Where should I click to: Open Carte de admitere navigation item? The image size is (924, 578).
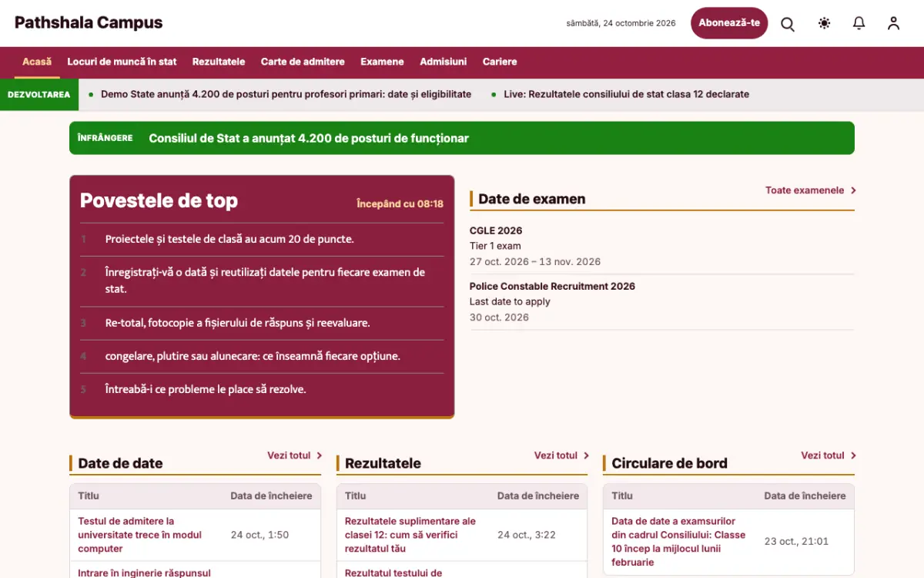point(303,62)
